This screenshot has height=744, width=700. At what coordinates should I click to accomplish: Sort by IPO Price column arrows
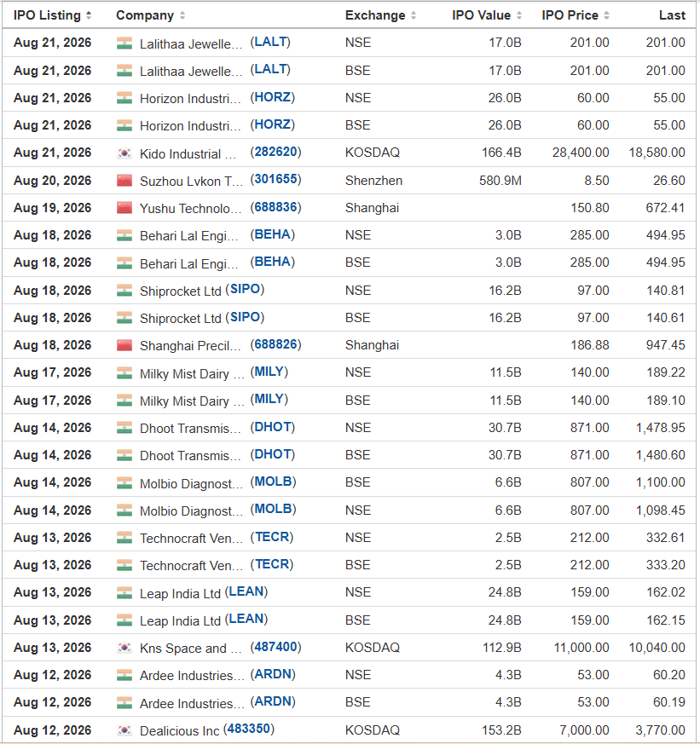(x=606, y=15)
